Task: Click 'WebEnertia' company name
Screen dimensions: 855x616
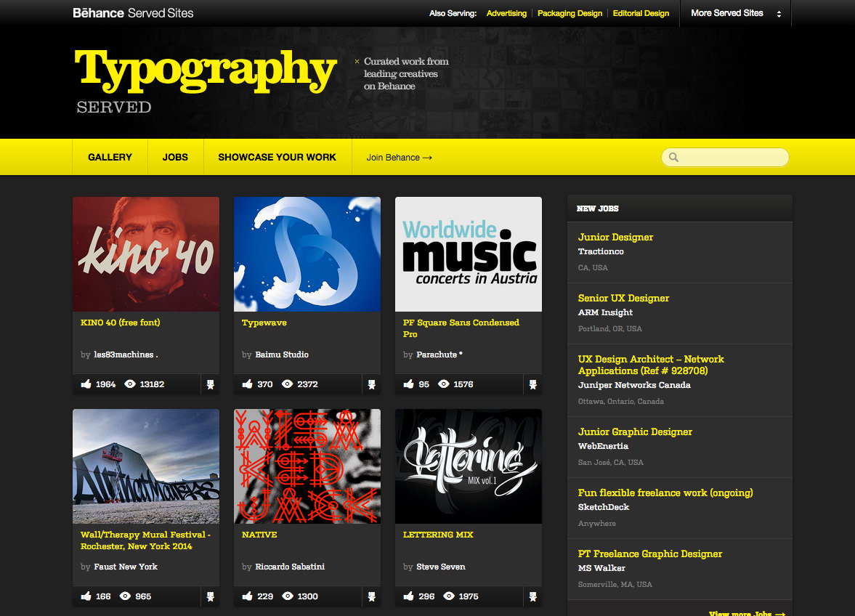Action: coord(603,446)
